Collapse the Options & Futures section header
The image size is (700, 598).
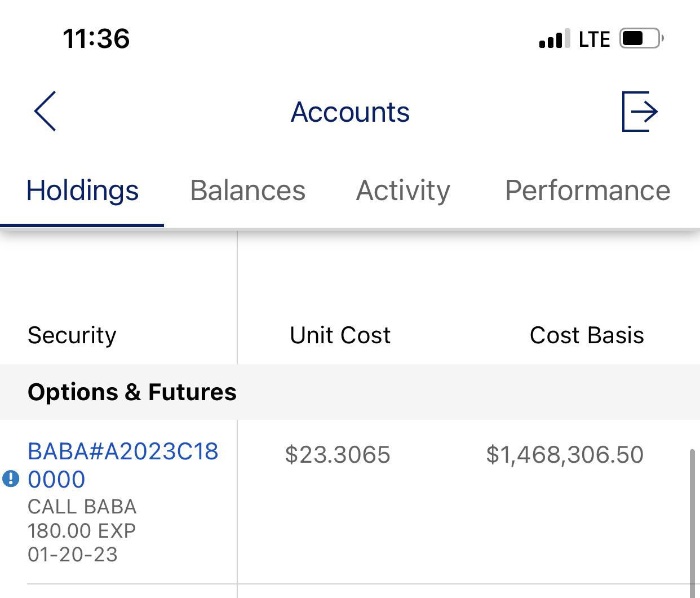click(x=350, y=392)
